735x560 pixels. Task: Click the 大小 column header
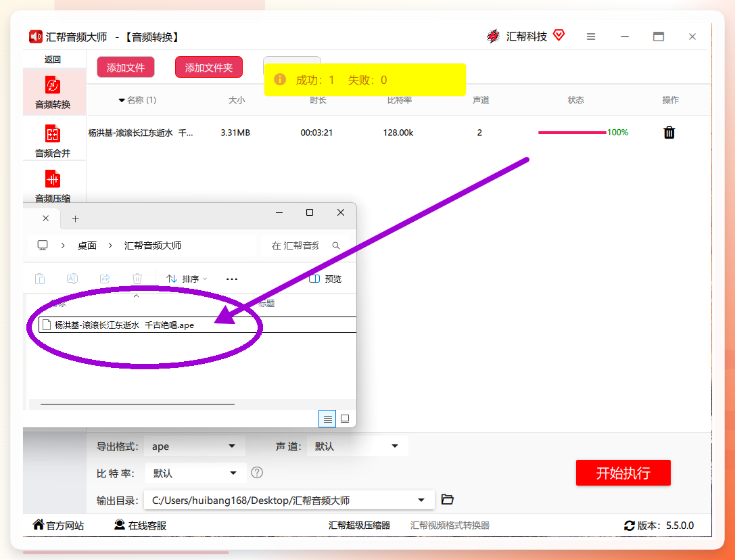[x=237, y=100]
